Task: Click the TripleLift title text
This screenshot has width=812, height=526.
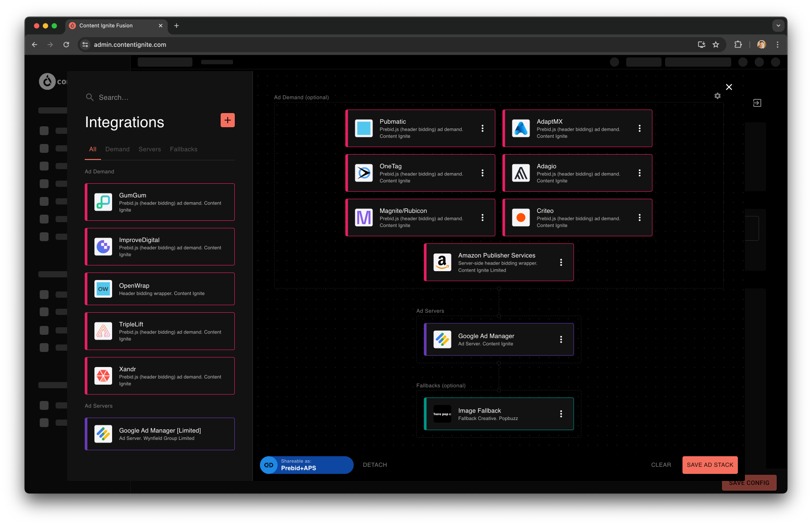Action: [x=131, y=324]
